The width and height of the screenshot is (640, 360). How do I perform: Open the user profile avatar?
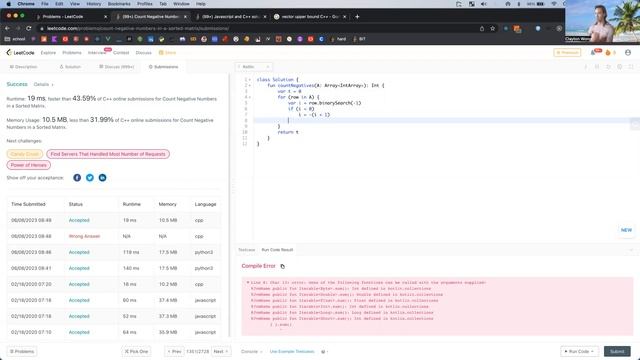point(628,53)
